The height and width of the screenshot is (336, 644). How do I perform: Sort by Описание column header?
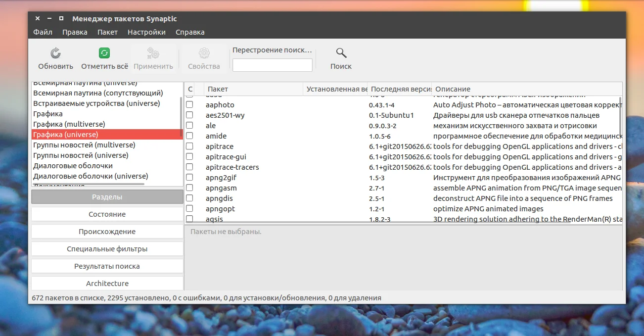[x=527, y=89]
